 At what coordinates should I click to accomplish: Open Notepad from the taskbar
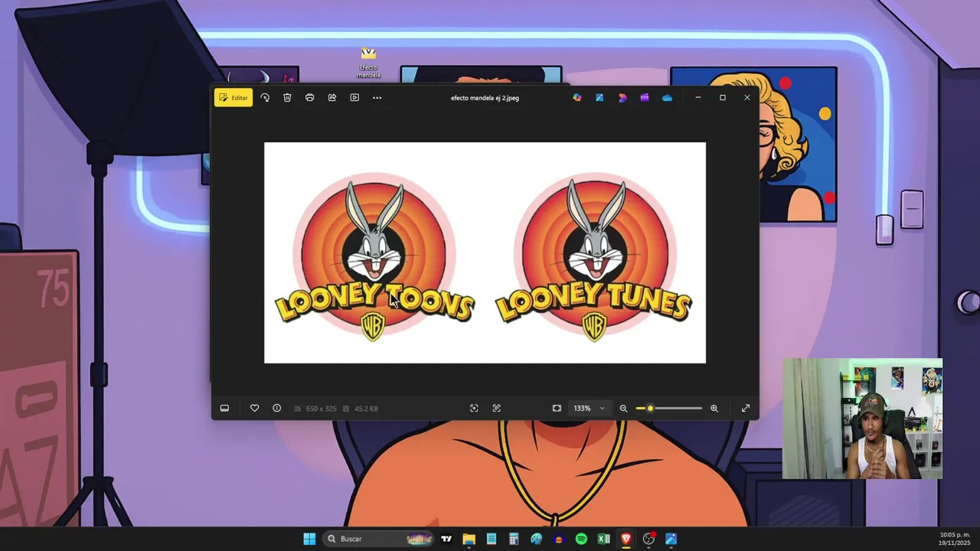click(x=492, y=539)
